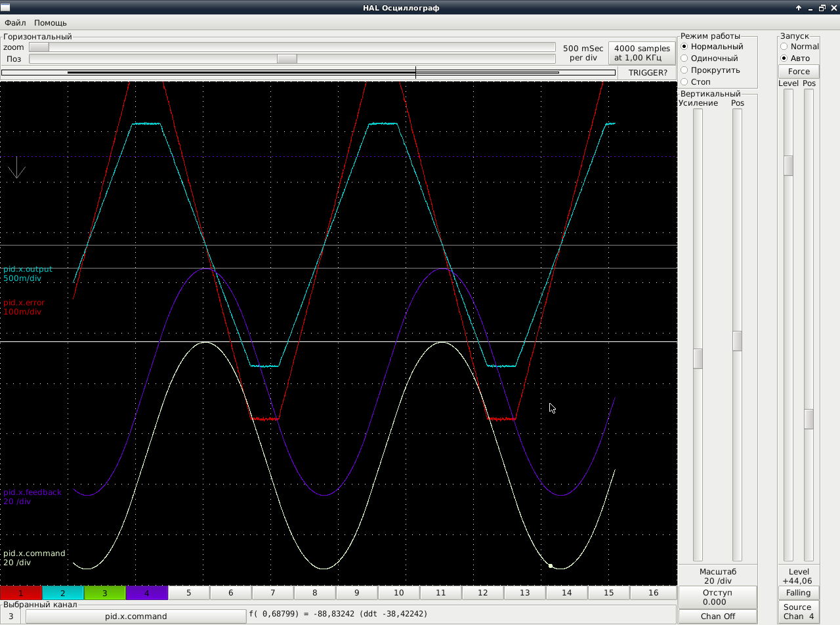
Task: Click Source Chan 4 trigger button
Action: [x=798, y=612]
